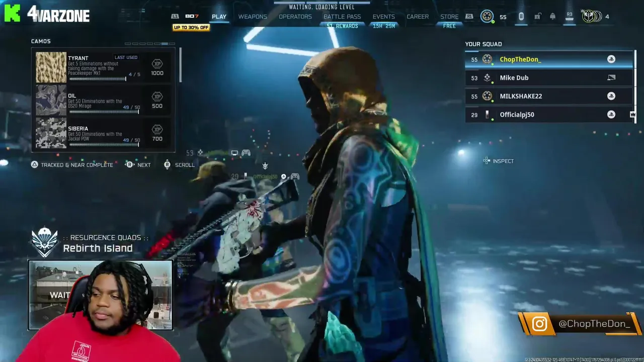Click Mike Dub rank emblem in squad list
Image resolution: width=644 pixels, height=362 pixels.
(x=487, y=78)
